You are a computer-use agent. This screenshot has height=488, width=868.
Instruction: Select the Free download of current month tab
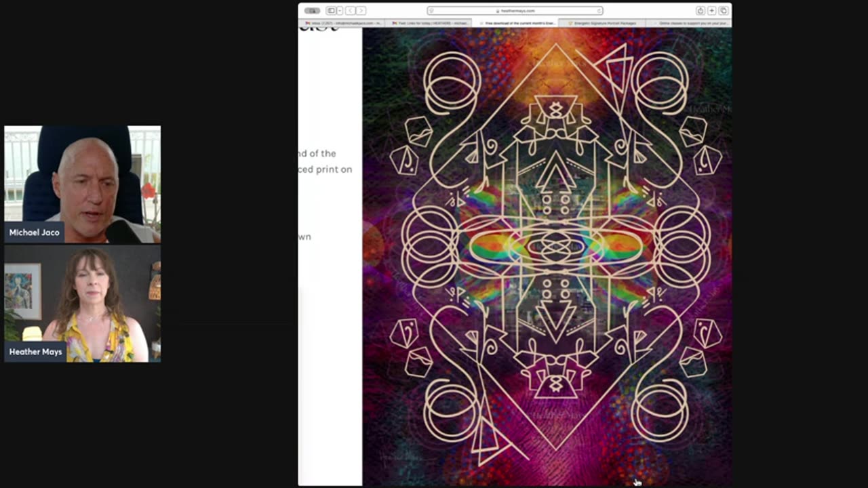coord(515,23)
